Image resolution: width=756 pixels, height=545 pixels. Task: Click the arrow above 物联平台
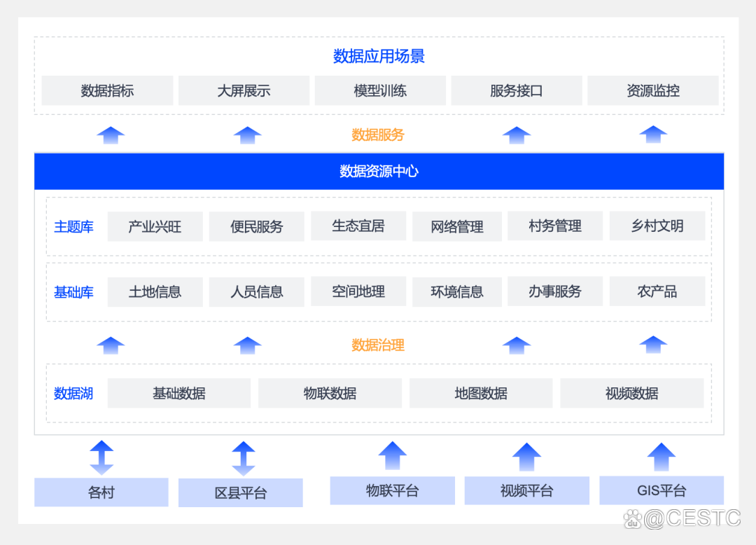tap(392, 455)
